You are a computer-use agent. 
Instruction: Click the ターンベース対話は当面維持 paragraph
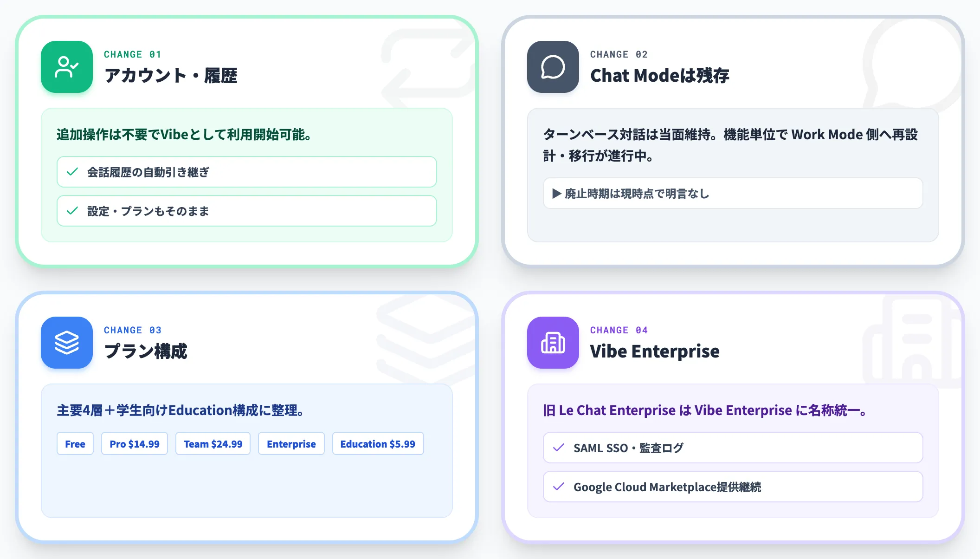(x=731, y=145)
